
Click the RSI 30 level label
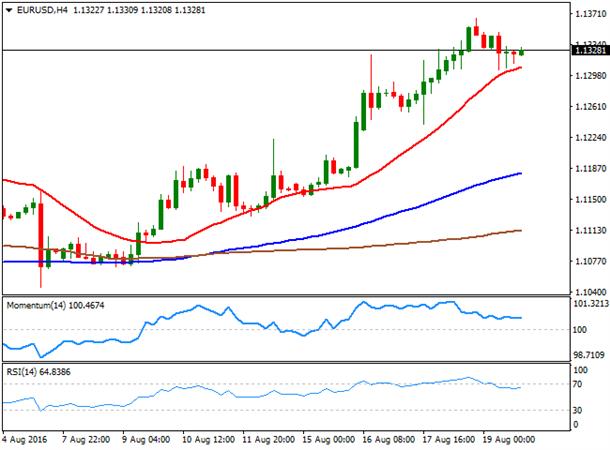(578, 410)
